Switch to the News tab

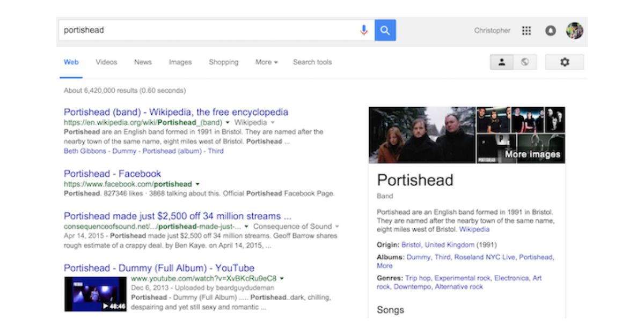click(x=143, y=62)
